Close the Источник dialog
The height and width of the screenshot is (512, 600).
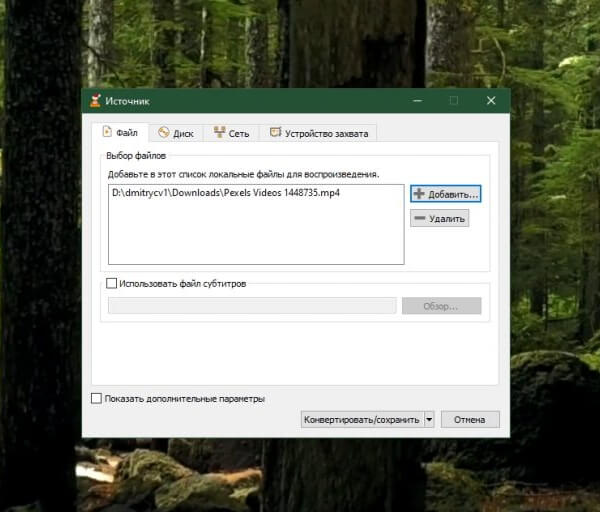click(491, 101)
